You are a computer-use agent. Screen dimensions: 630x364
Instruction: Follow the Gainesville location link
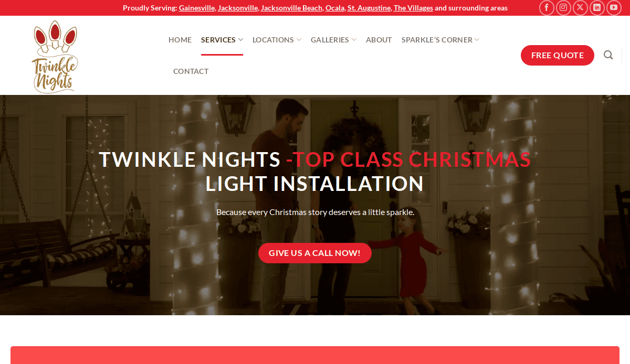click(197, 8)
